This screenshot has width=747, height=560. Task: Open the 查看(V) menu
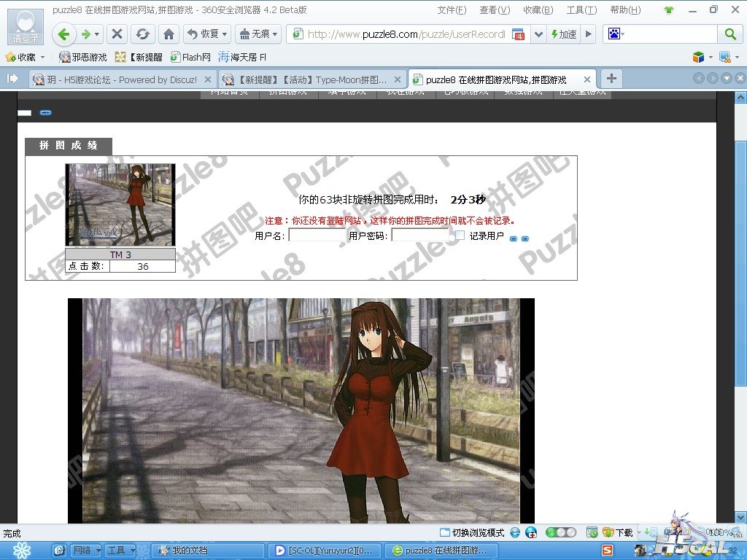tap(495, 10)
